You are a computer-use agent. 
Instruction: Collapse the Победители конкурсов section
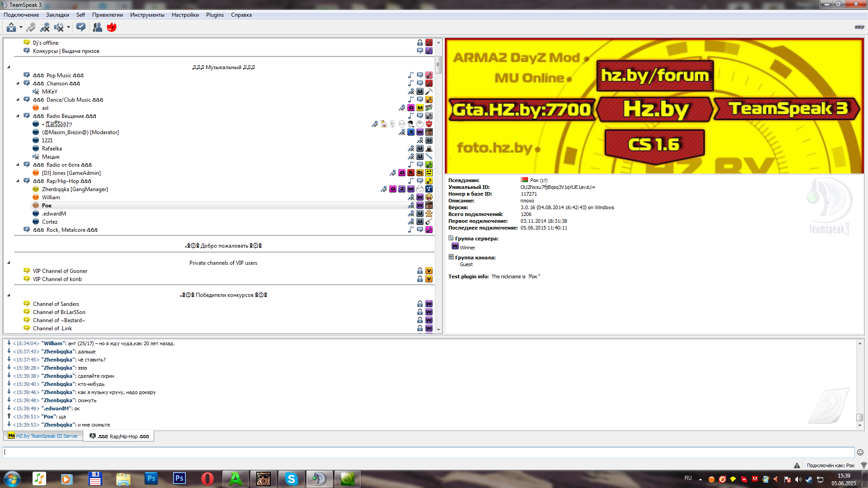pyautogui.click(x=9, y=296)
